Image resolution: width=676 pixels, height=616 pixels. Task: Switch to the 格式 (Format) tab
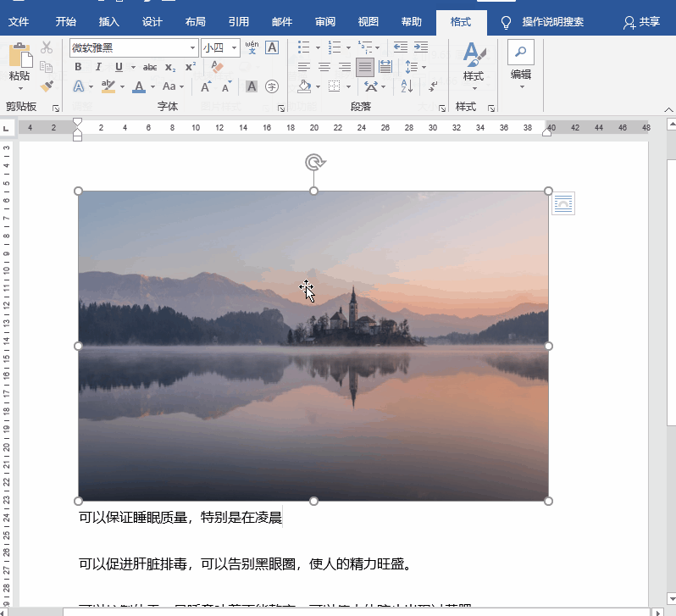click(x=461, y=22)
